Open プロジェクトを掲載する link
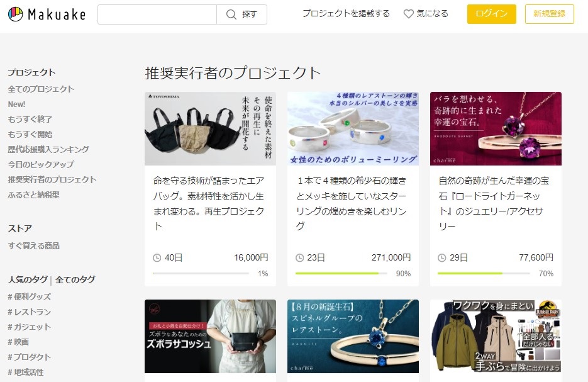Image resolution: width=588 pixels, height=382 pixels. point(346,14)
